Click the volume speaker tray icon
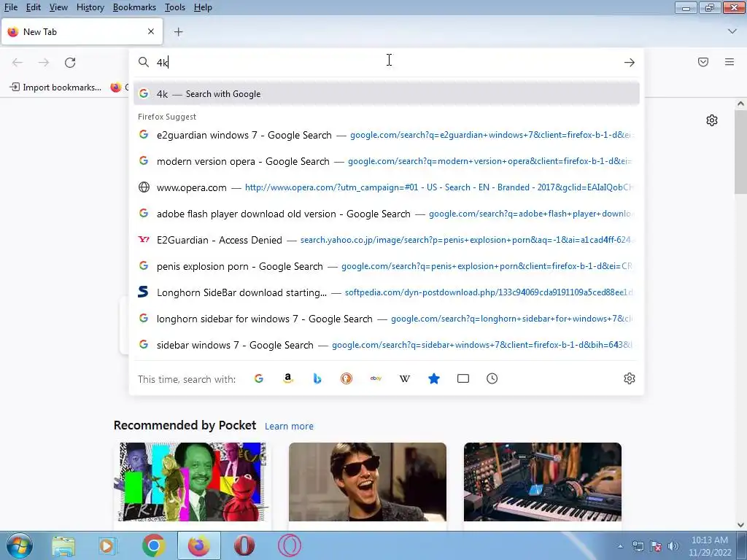Screen dimensions: 747x560 pyautogui.click(x=673, y=546)
